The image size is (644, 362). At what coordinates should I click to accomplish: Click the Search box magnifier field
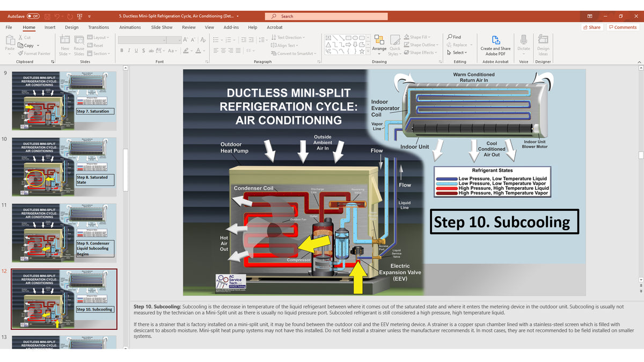click(327, 16)
